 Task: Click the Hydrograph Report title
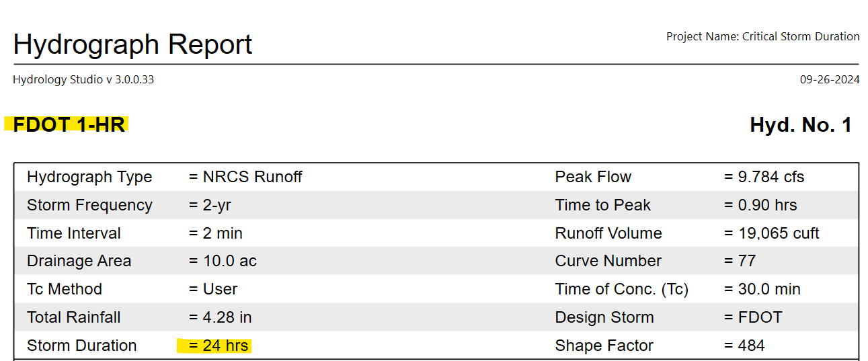point(132,44)
